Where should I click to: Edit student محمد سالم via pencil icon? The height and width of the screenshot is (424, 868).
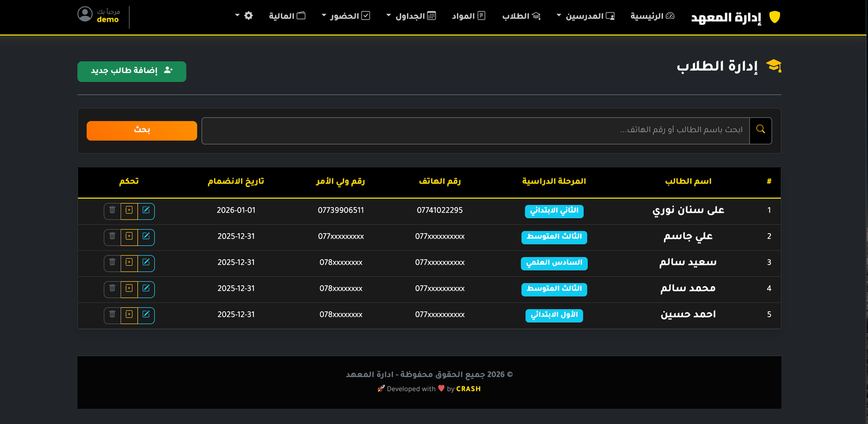[x=146, y=288]
